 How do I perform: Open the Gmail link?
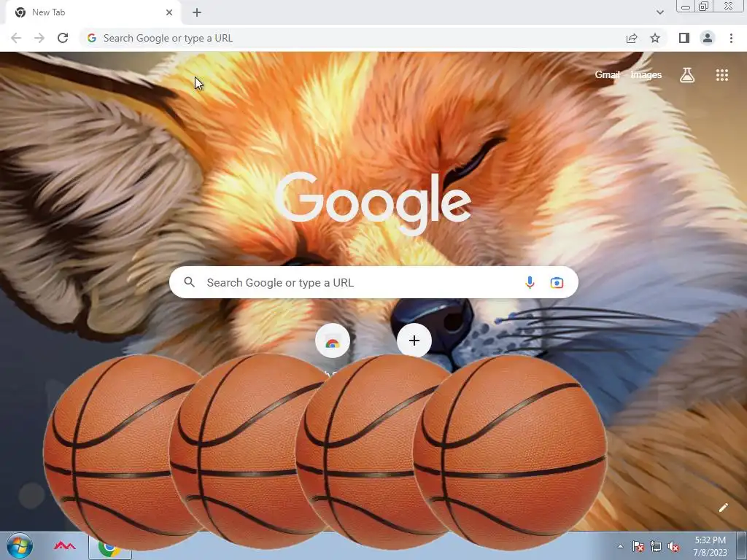pos(607,75)
